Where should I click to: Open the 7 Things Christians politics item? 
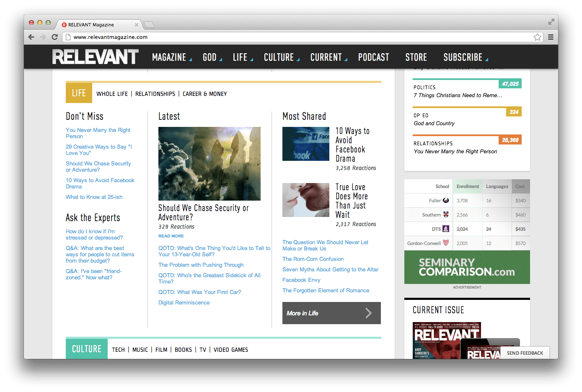coord(458,95)
